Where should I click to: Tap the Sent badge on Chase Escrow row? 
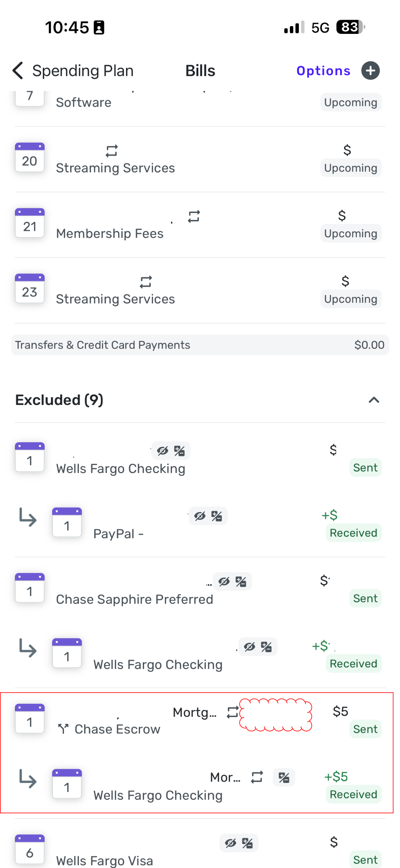(x=365, y=729)
